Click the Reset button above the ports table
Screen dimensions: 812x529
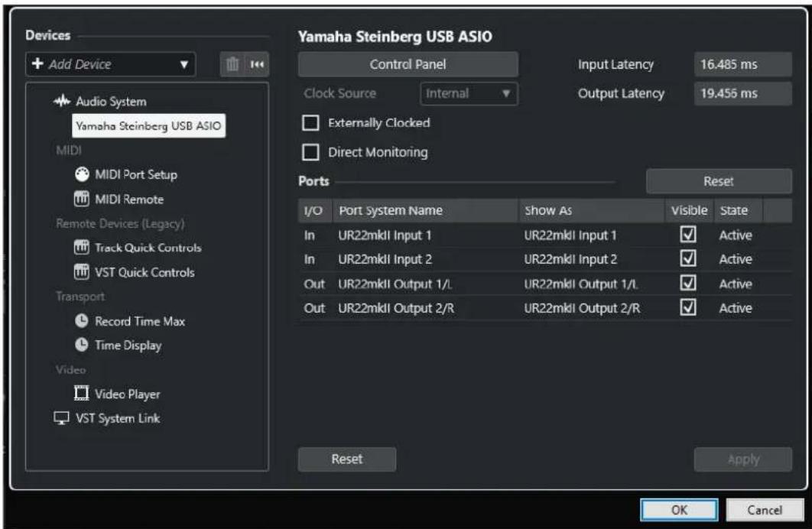719,181
